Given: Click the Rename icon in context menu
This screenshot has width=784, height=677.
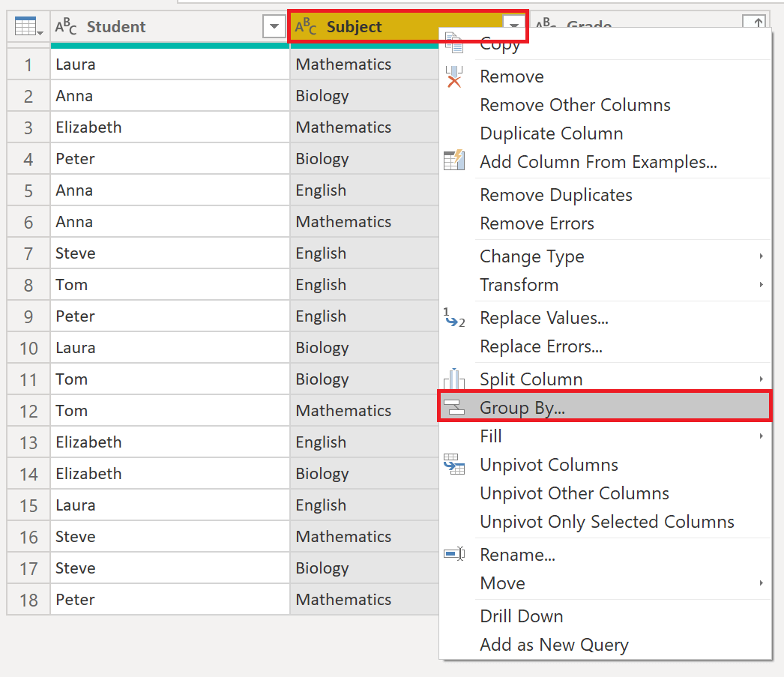Looking at the screenshot, I should pyautogui.click(x=454, y=554).
